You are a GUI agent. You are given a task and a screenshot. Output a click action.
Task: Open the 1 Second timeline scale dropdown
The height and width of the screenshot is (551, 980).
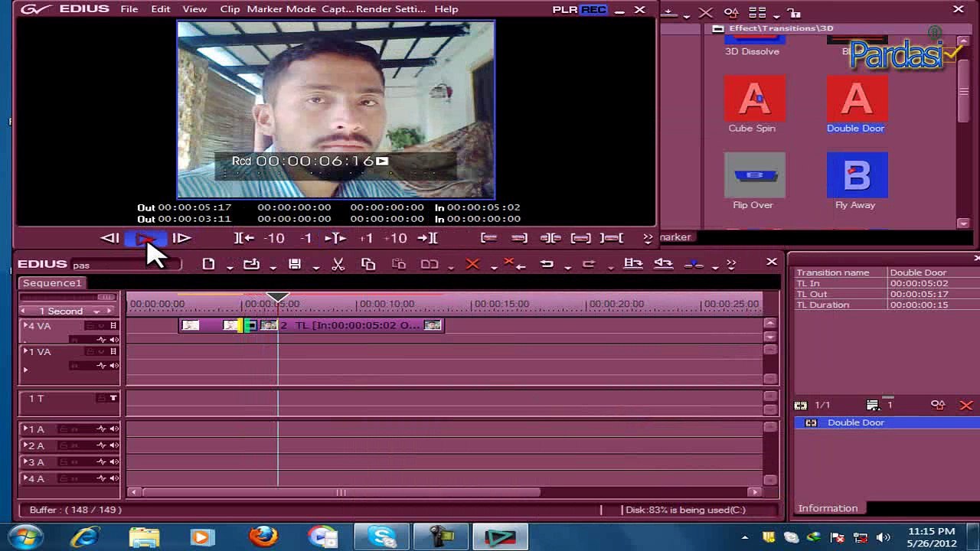pos(96,311)
